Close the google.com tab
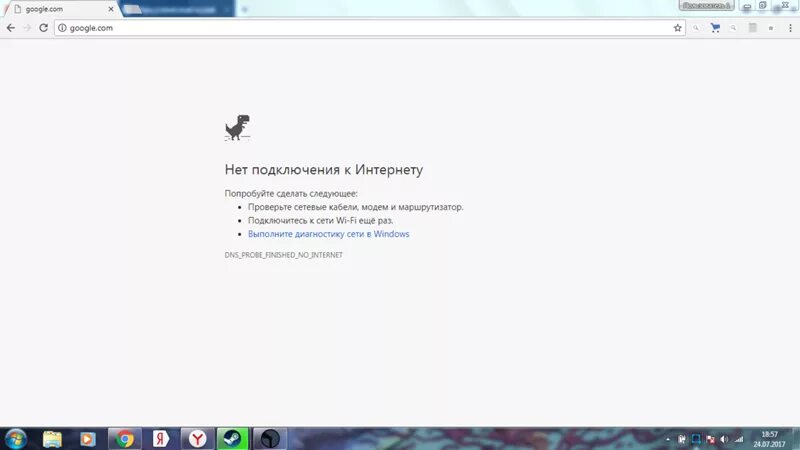 (111, 9)
